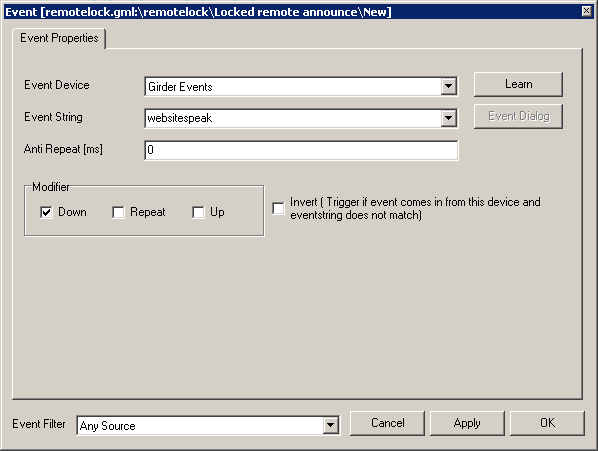Click the Event Dialog button
The width and height of the screenshot is (598, 451).
coord(518,116)
